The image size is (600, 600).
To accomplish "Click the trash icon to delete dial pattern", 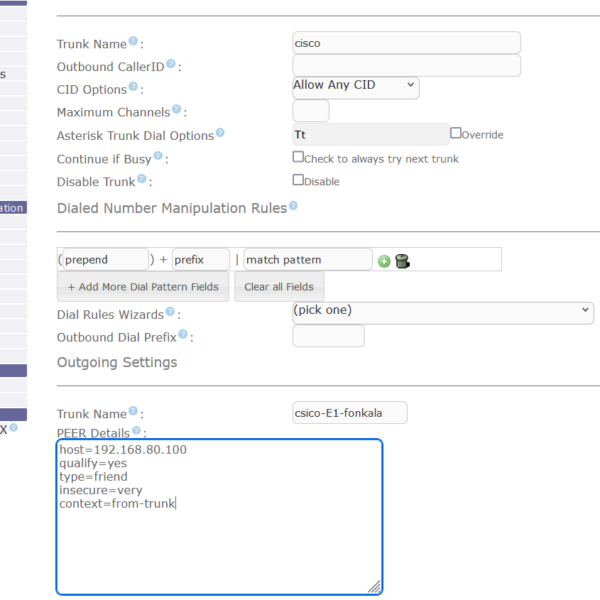I will pyautogui.click(x=402, y=261).
